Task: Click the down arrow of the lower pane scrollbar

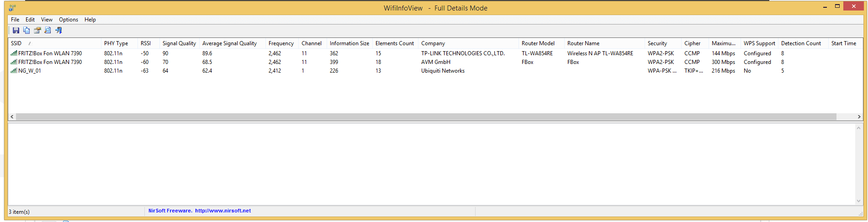Action: click(858, 201)
